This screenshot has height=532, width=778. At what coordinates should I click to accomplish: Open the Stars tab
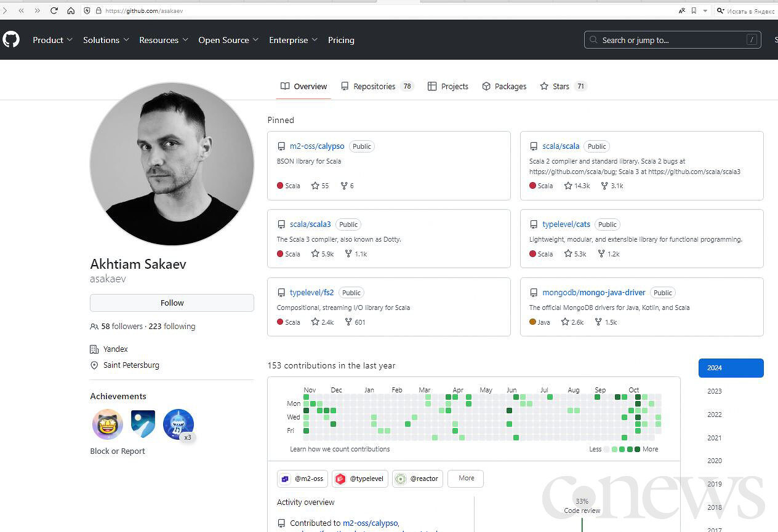pos(563,87)
